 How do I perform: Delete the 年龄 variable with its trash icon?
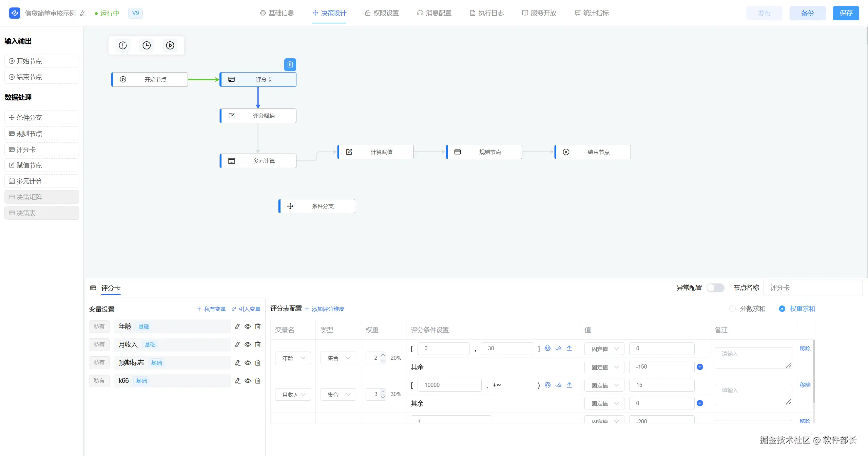click(258, 326)
